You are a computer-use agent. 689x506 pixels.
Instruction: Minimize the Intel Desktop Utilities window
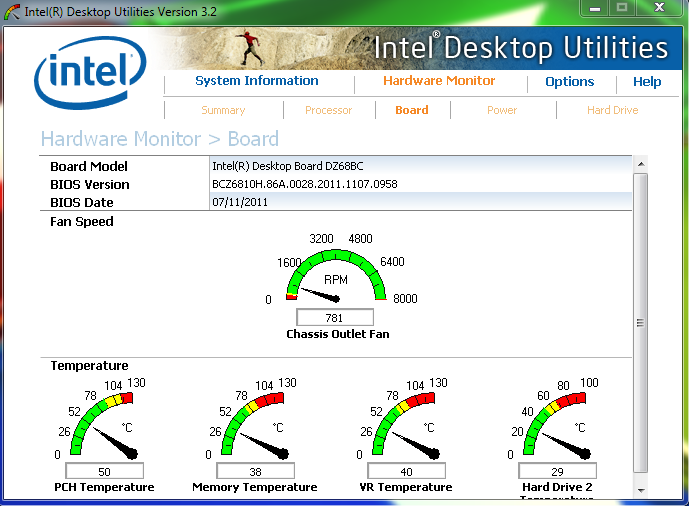coord(595,8)
